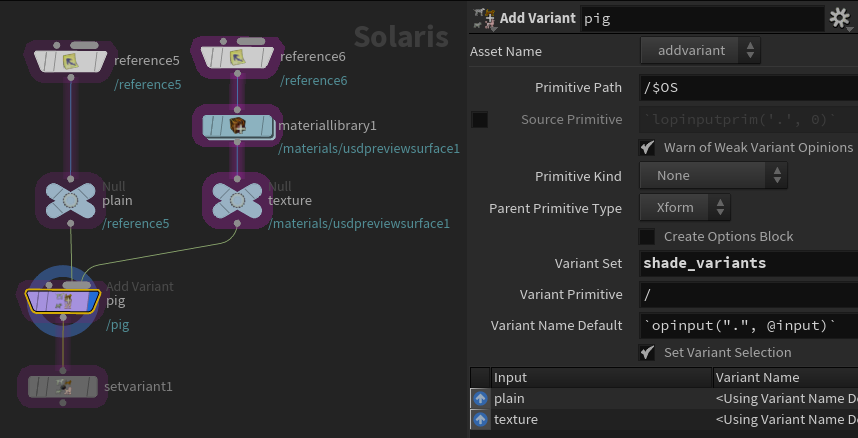Open the Primitive Kind dropdown
This screenshot has width=858, height=438.
click(714, 176)
